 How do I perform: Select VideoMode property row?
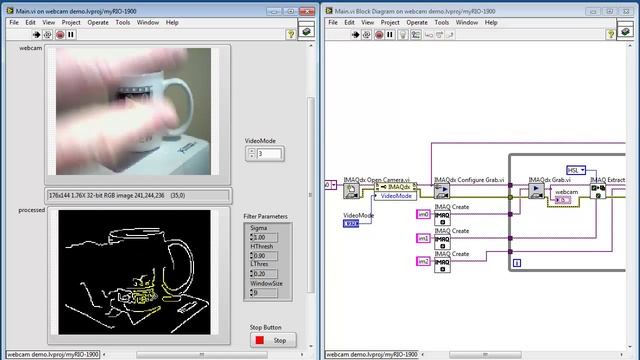tap(395, 196)
